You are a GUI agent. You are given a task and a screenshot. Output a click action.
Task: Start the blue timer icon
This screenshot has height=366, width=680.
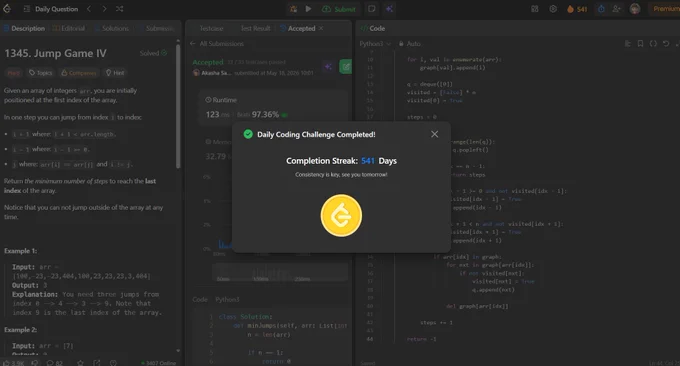coord(601,9)
